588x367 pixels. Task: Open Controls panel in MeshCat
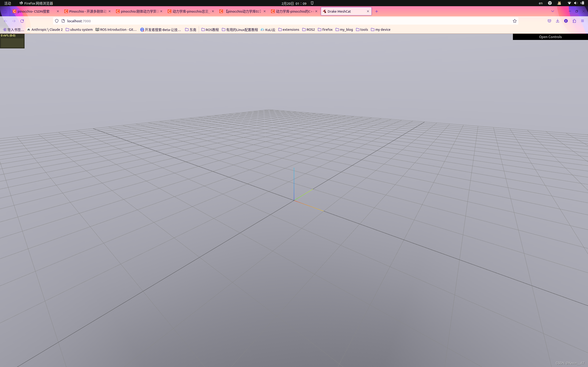(x=550, y=37)
